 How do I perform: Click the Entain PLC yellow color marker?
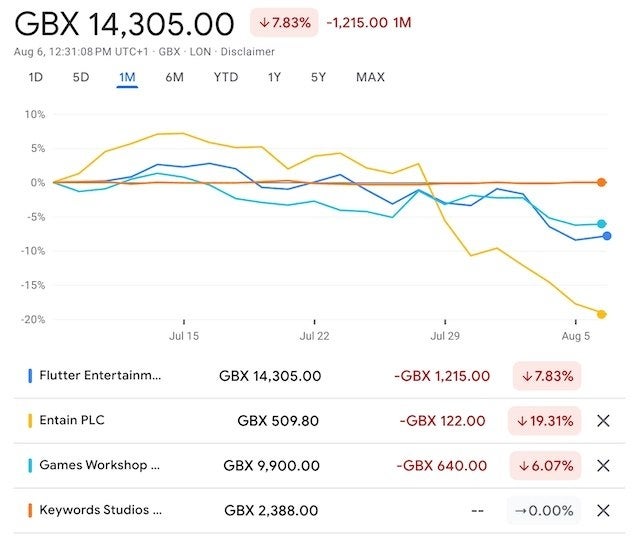click(x=31, y=421)
